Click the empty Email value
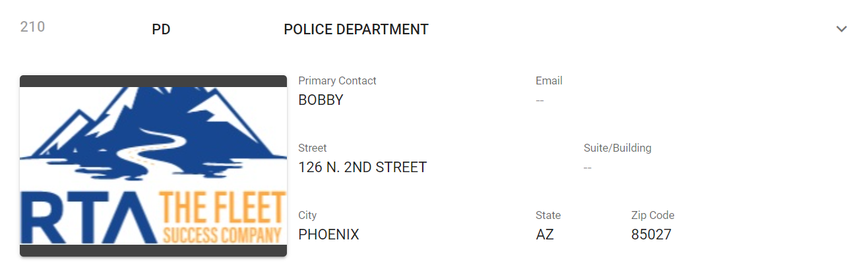Image resolution: width=868 pixels, height=279 pixels. (540, 100)
